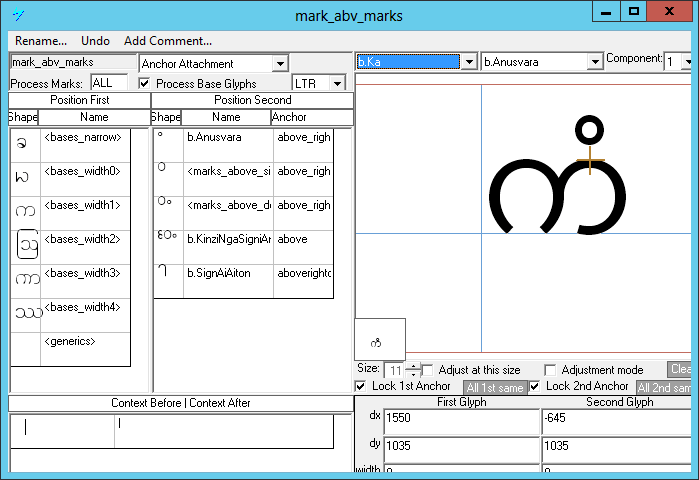
Task: Enable Adjust at this size checkbox
Action: coord(428,370)
